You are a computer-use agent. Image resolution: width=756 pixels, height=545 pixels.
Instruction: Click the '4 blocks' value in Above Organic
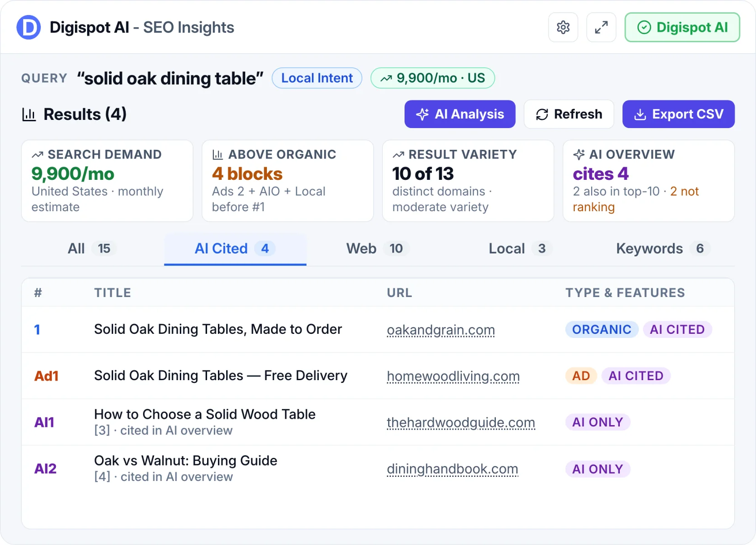point(247,174)
